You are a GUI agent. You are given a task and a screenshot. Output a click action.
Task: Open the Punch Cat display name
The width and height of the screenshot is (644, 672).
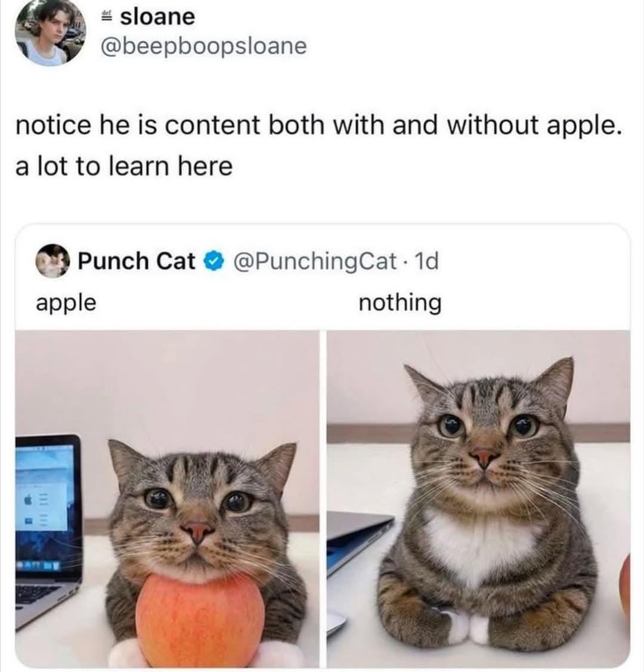[137, 261]
